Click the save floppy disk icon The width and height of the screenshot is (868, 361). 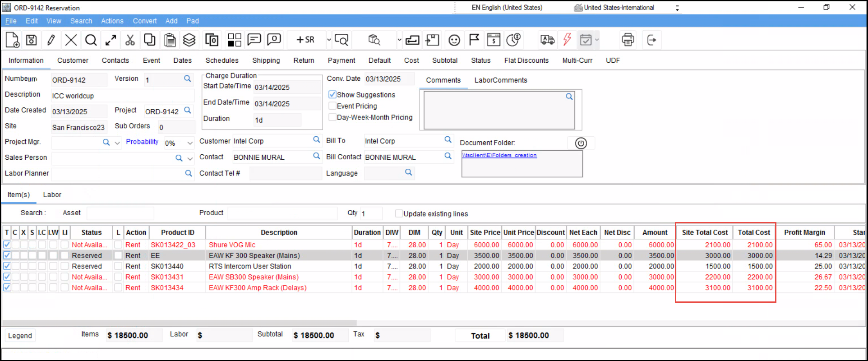coord(31,40)
